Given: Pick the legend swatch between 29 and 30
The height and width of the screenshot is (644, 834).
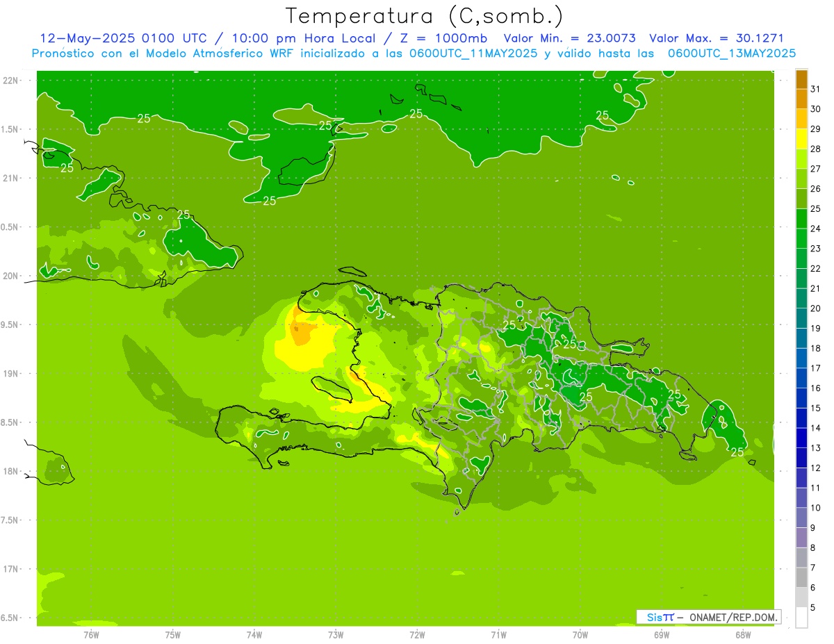Looking at the screenshot, I should coord(801,119).
